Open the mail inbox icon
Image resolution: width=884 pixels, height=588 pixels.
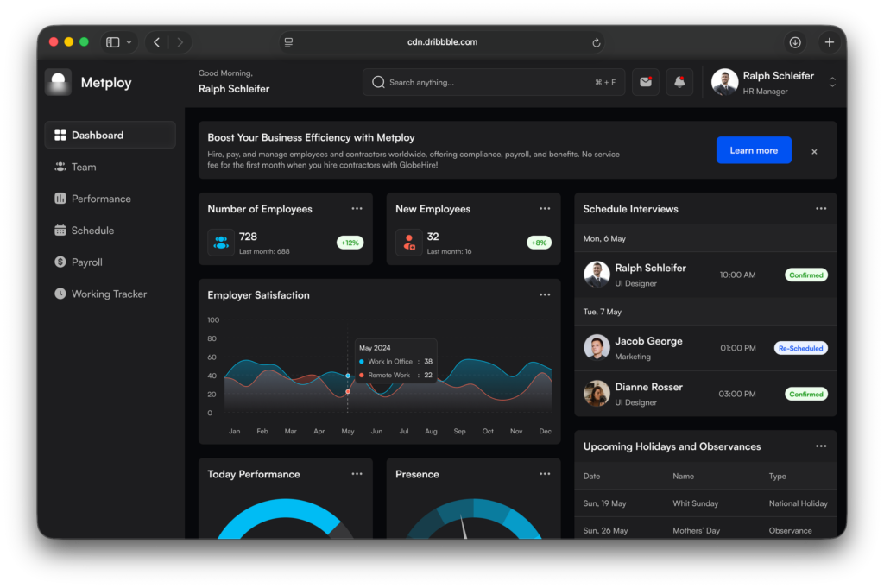click(x=645, y=82)
